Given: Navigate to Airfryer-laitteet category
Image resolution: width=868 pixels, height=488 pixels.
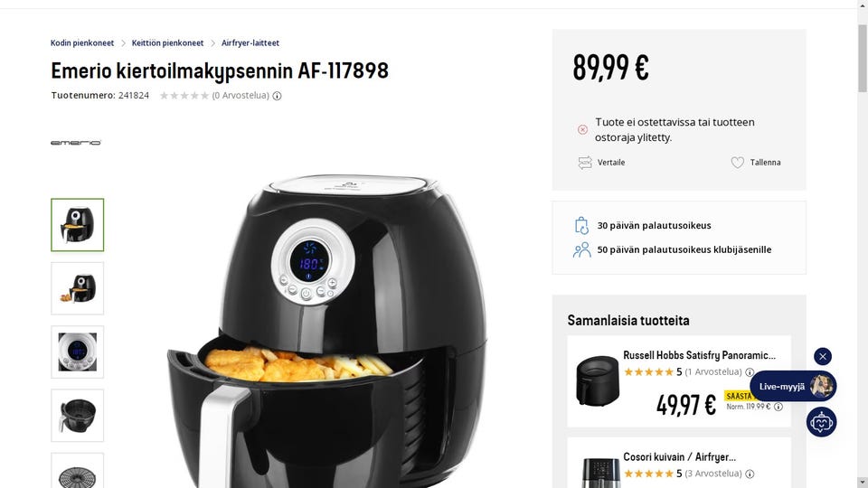Looking at the screenshot, I should (x=250, y=43).
